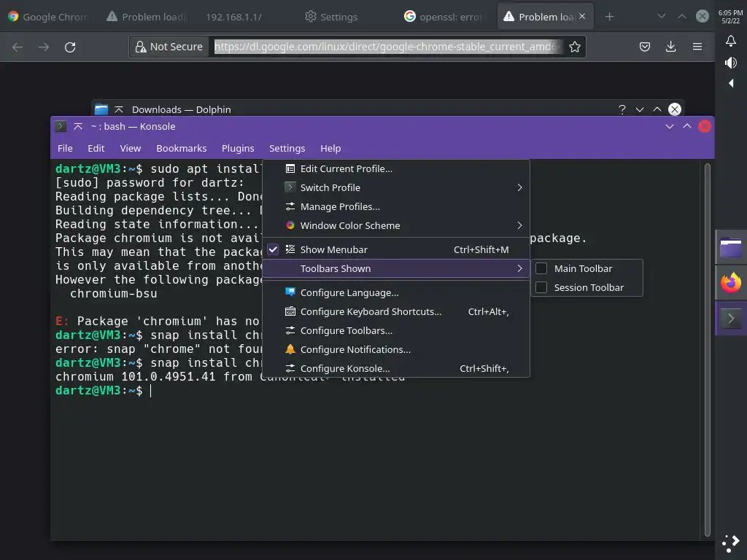Click the Konsole vertical scrollbar

[x=708, y=349]
